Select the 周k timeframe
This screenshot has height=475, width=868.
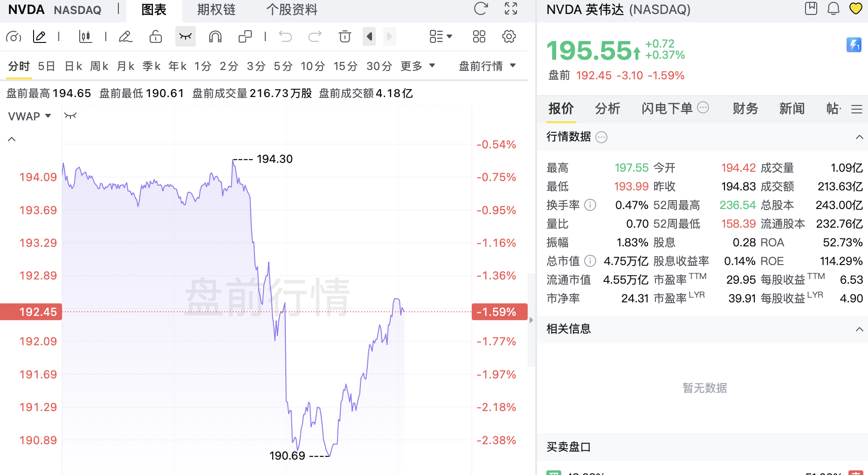[99, 66]
